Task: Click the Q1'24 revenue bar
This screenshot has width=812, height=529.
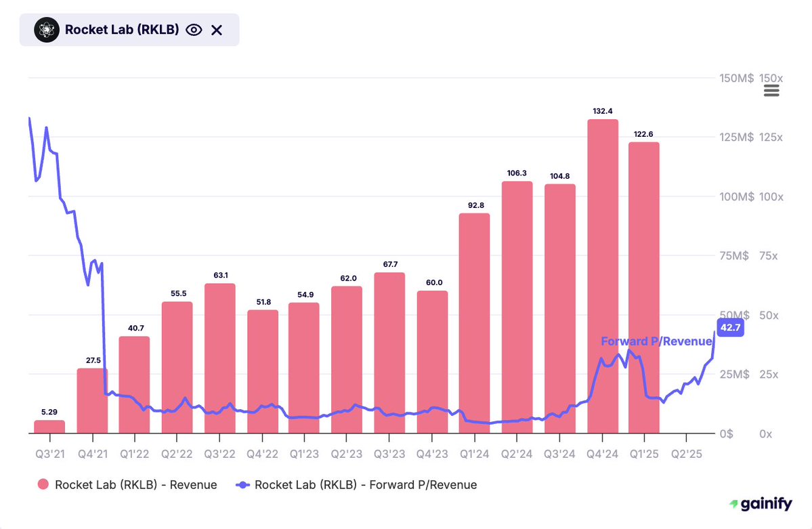Action: [x=474, y=323]
